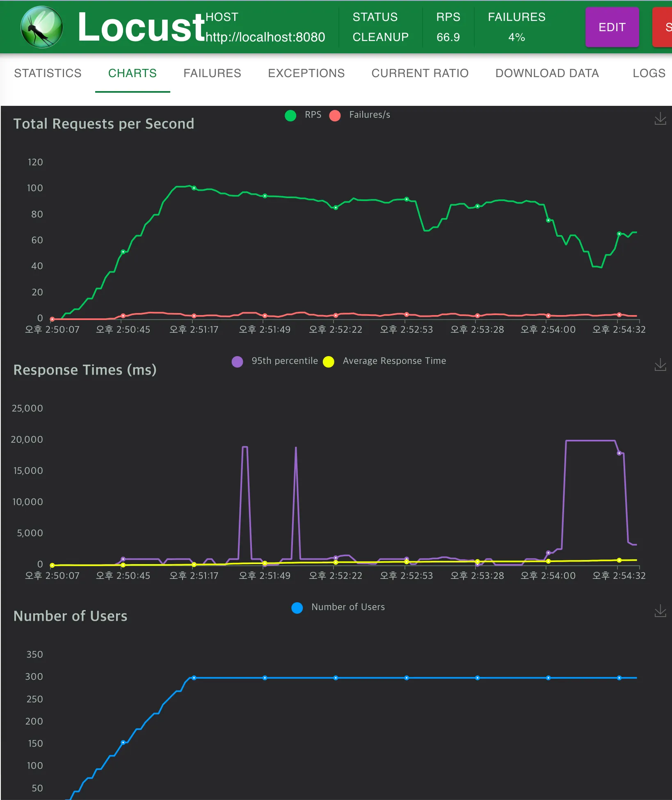Switch to the Logs tab

pyautogui.click(x=649, y=73)
